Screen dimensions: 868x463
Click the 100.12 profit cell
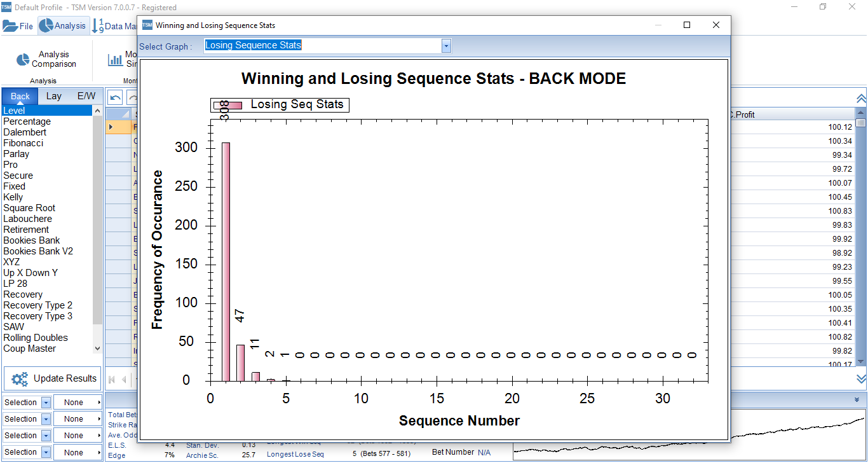(x=792, y=127)
